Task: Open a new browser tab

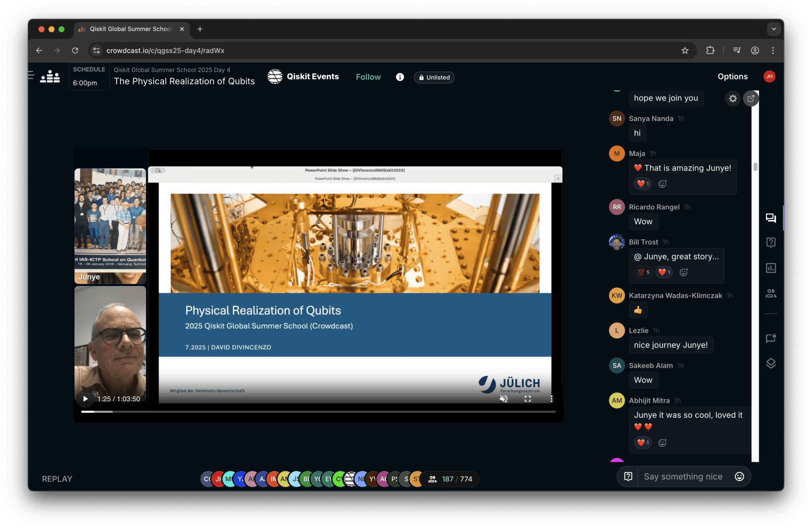Action: coord(200,29)
